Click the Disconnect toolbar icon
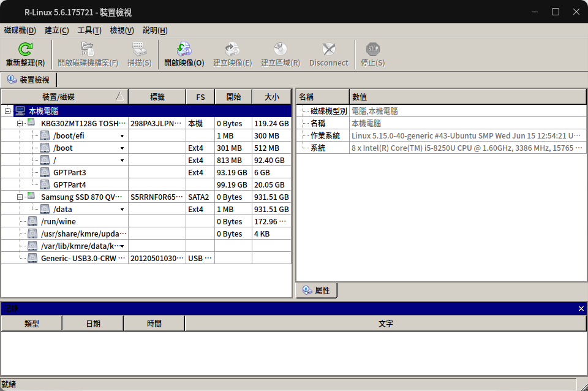 (328, 50)
